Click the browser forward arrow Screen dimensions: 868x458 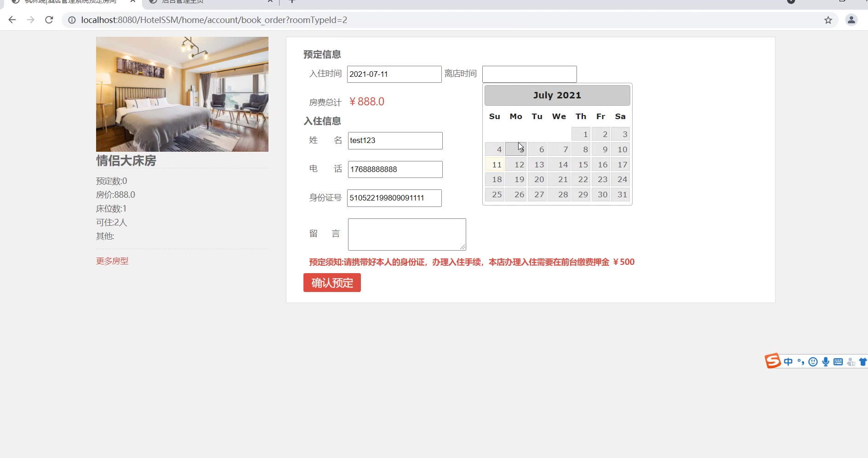30,20
